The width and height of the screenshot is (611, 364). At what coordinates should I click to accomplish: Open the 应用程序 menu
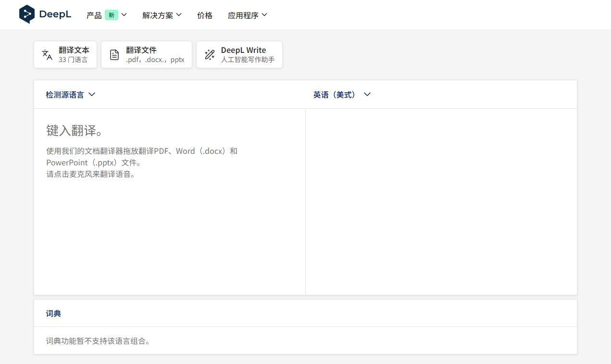pos(248,15)
